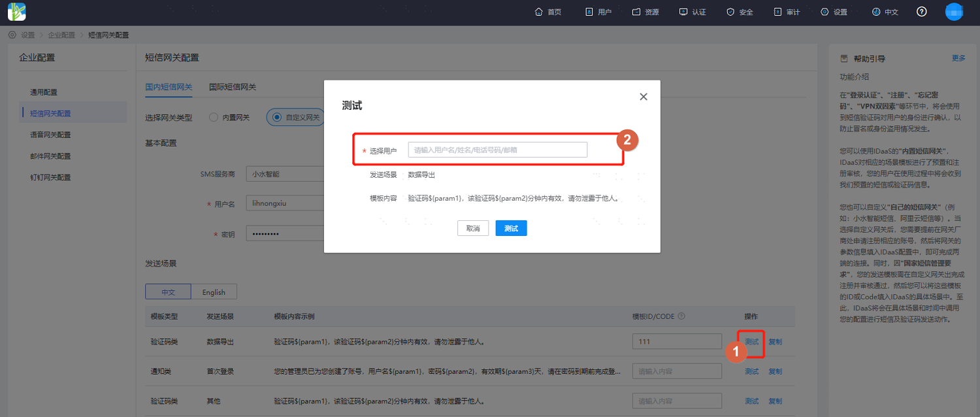Click 复制 link in 首次登录 row
980x417 pixels.
[775, 371]
